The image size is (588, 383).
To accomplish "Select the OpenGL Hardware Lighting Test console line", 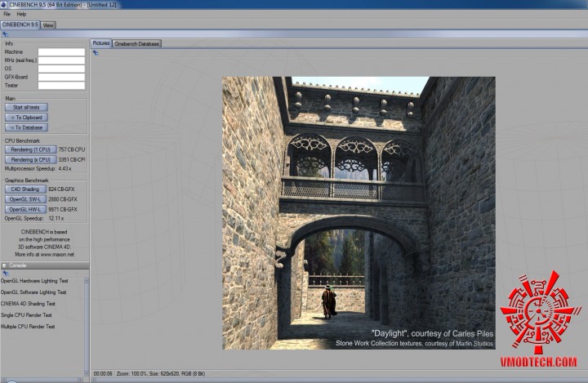I will coord(34,281).
